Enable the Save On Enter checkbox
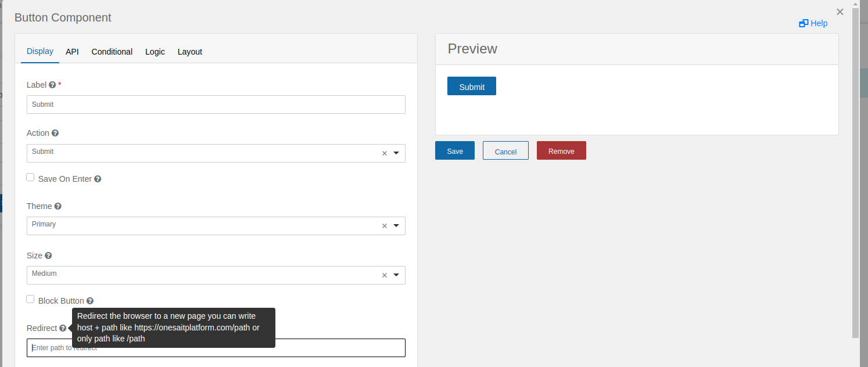This screenshot has height=367, width=868. tap(30, 177)
